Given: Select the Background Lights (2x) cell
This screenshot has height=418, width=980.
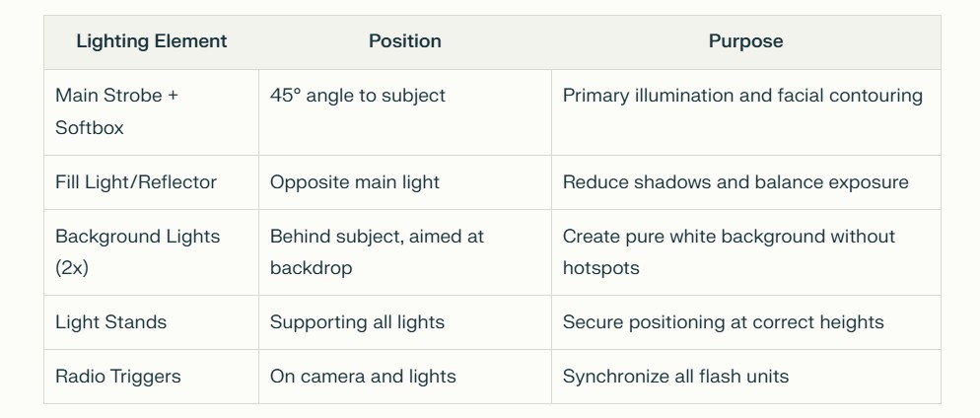Looking at the screenshot, I should click(151, 252).
